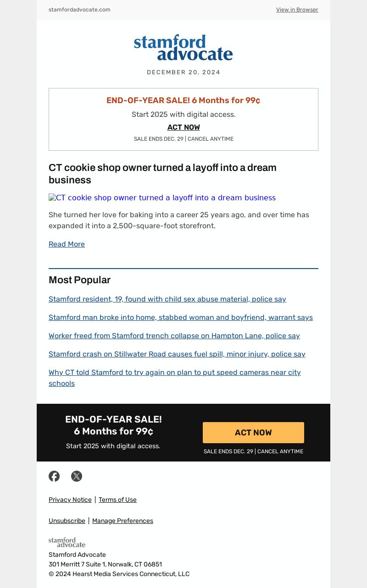This screenshot has height=588, width=367.
Task: Open the speed cameras near schools story
Action: coord(175,378)
